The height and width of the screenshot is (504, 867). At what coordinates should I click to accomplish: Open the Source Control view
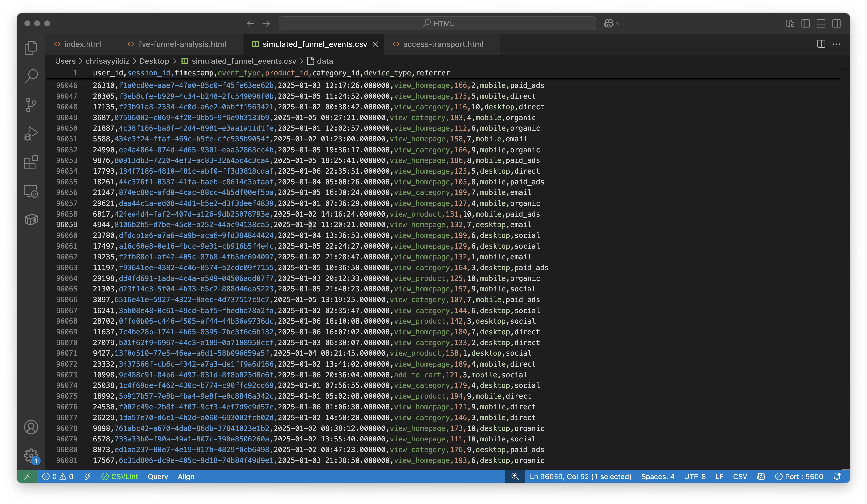click(31, 105)
